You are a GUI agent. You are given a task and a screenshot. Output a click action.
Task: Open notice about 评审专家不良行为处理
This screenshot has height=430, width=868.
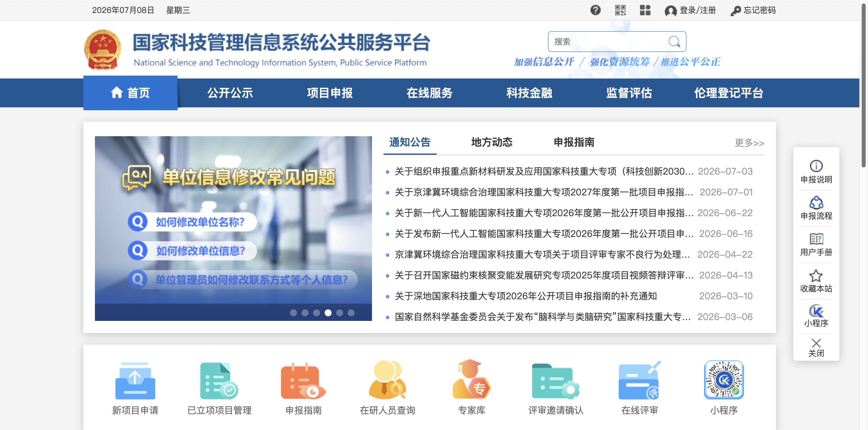point(542,255)
